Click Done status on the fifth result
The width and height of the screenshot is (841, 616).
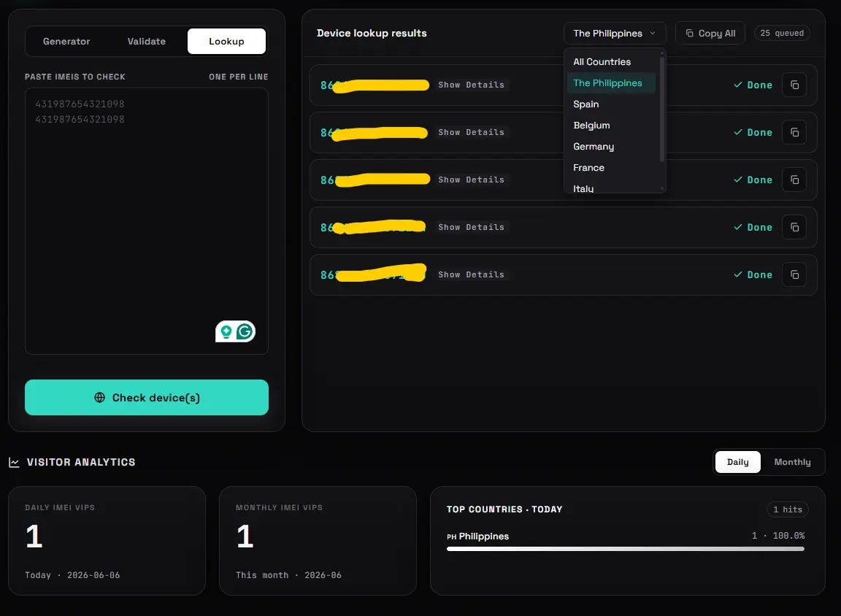pyautogui.click(x=753, y=274)
